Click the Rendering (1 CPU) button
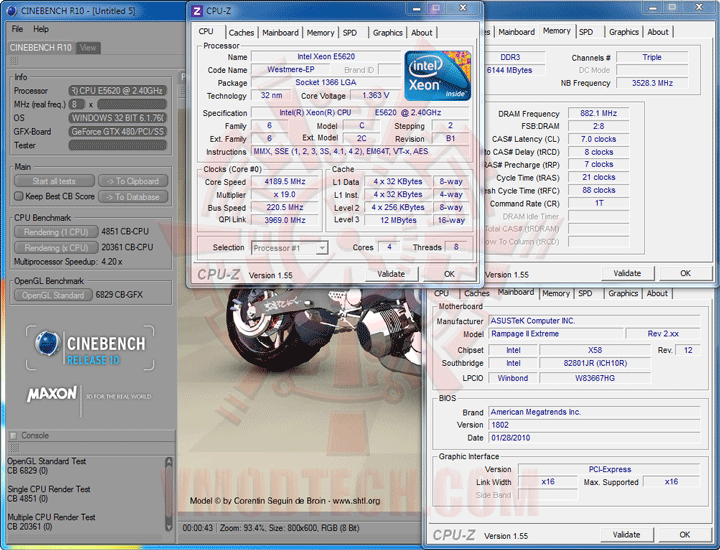720x550 pixels. (x=55, y=232)
